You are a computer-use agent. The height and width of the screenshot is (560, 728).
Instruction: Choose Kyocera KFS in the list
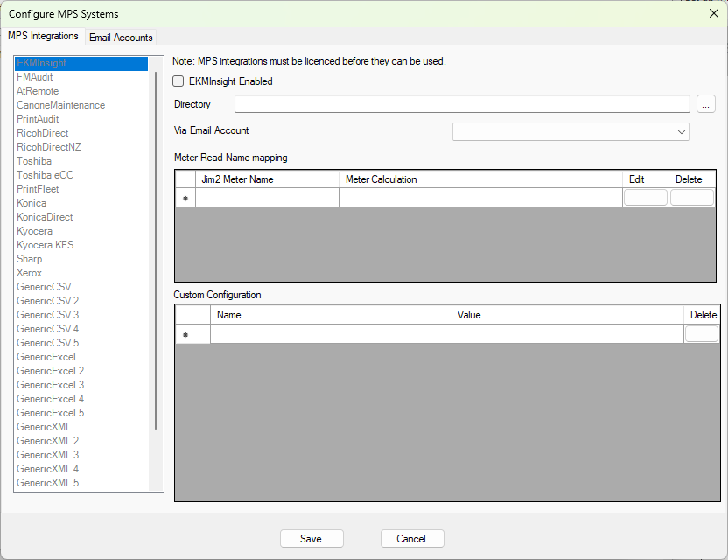point(45,245)
